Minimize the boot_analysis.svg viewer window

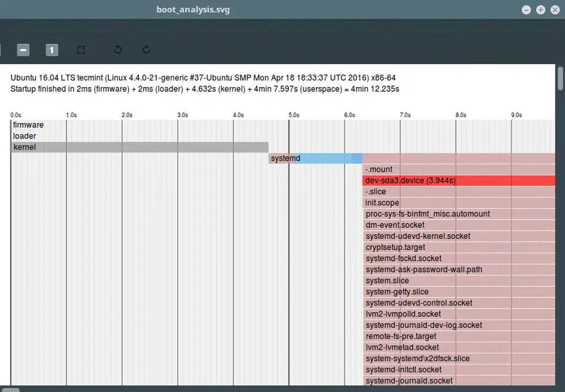(526, 9)
